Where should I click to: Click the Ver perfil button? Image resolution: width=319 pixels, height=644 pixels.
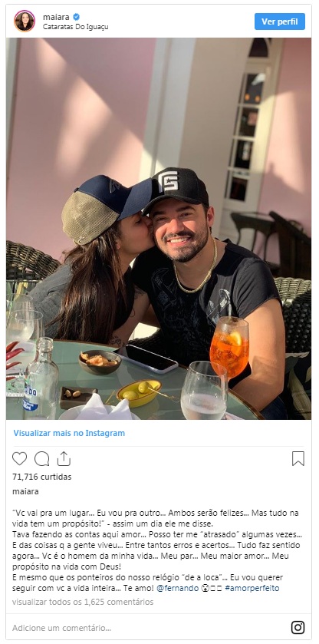click(280, 21)
